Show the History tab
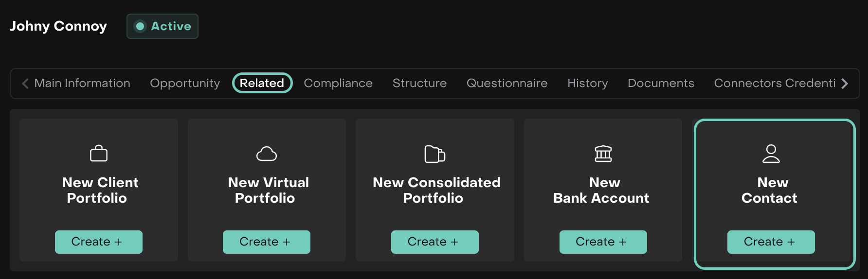The image size is (868, 279). (587, 83)
